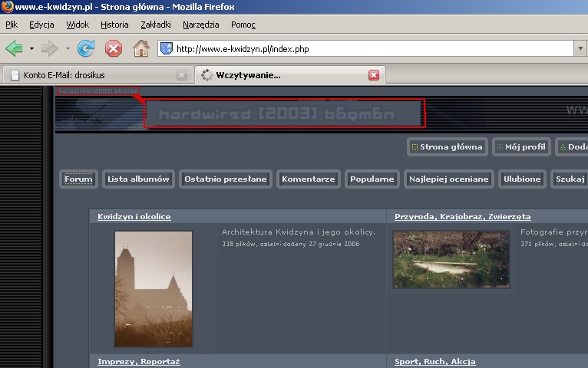The image size is (588, 368).
Task: Reload the page with the refresh icon
Action: click(x=86, y=48)
